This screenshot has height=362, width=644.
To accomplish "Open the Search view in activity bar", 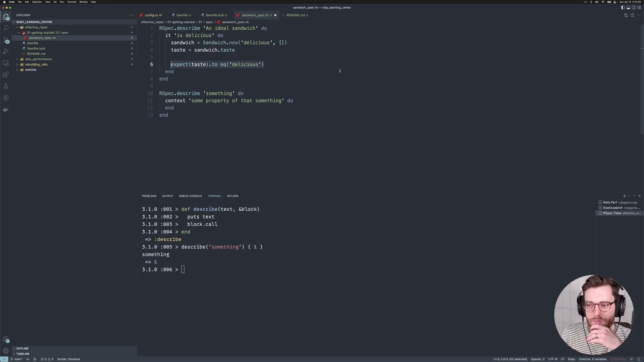I will 6,28.
